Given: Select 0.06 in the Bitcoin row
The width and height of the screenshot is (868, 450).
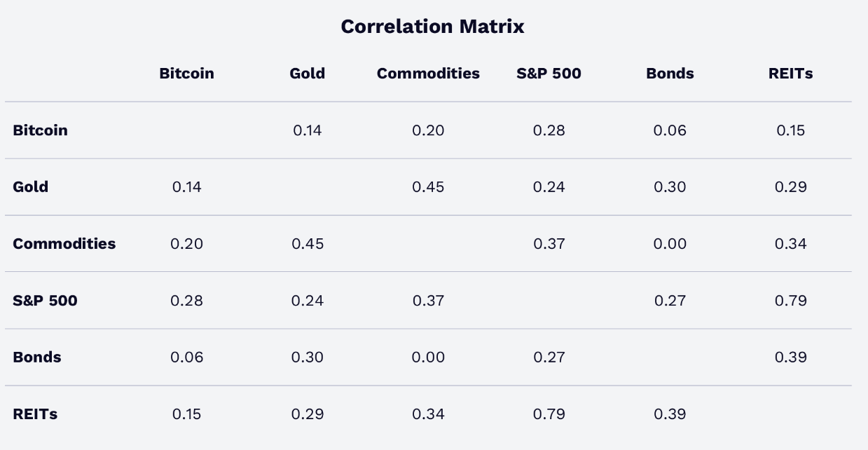Looking at the screenshot, I should click(670, 130).
